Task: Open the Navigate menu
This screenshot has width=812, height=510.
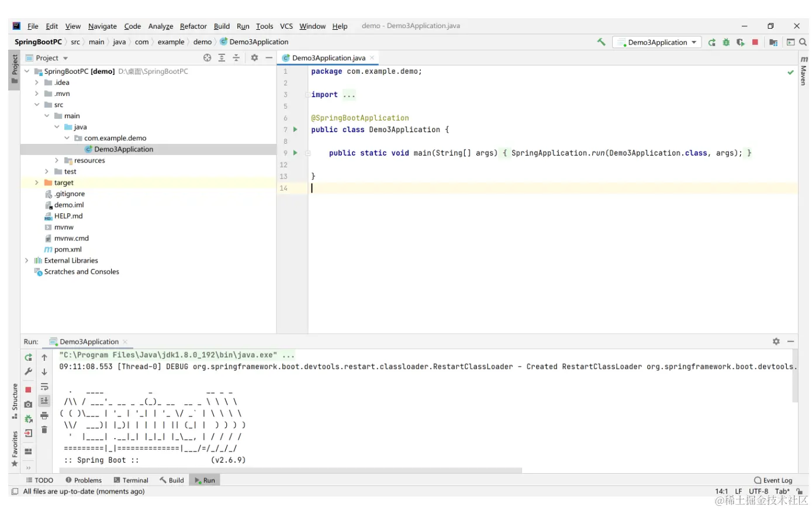Action: (x=102, y=26)
